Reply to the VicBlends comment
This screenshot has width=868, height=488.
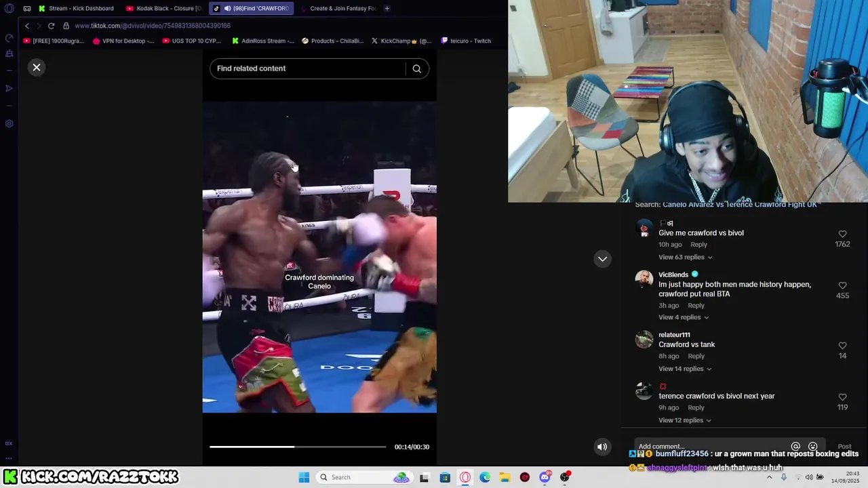click(696, 306)
